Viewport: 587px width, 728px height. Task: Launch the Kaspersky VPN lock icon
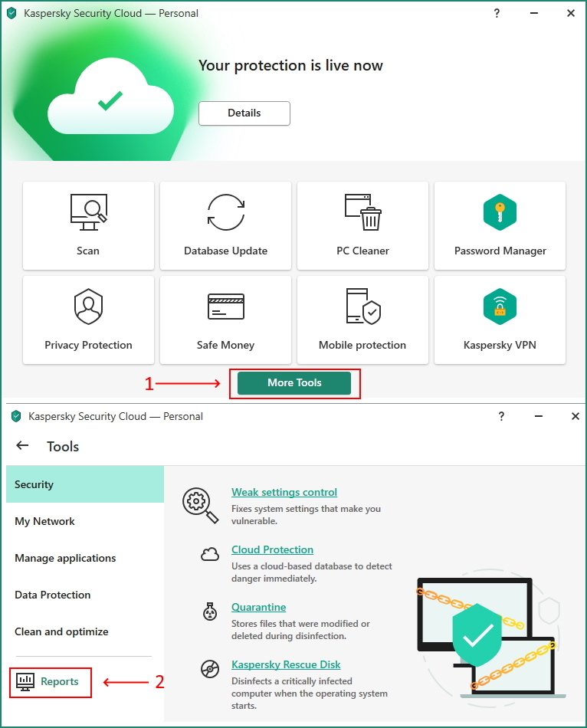point(500,307)
